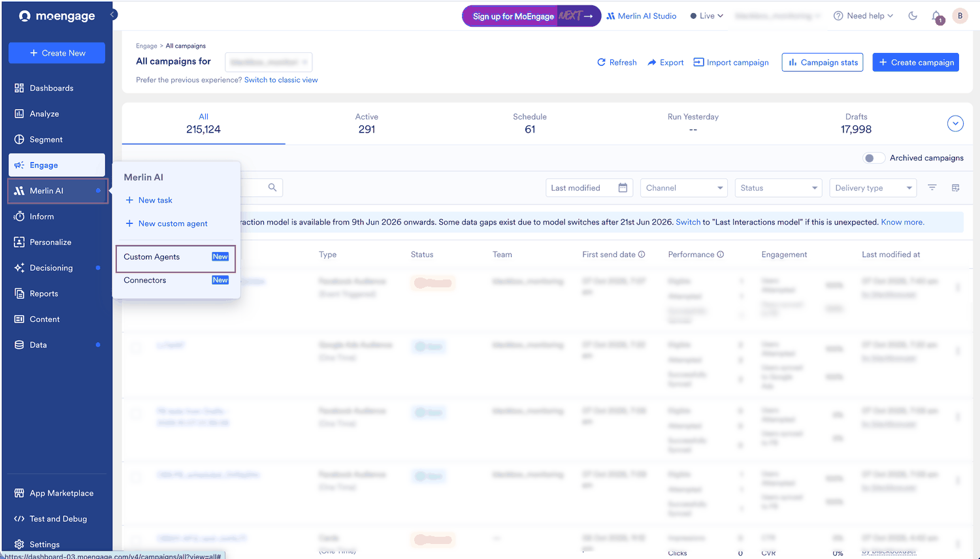Click the column settings icon

point(956,187)
